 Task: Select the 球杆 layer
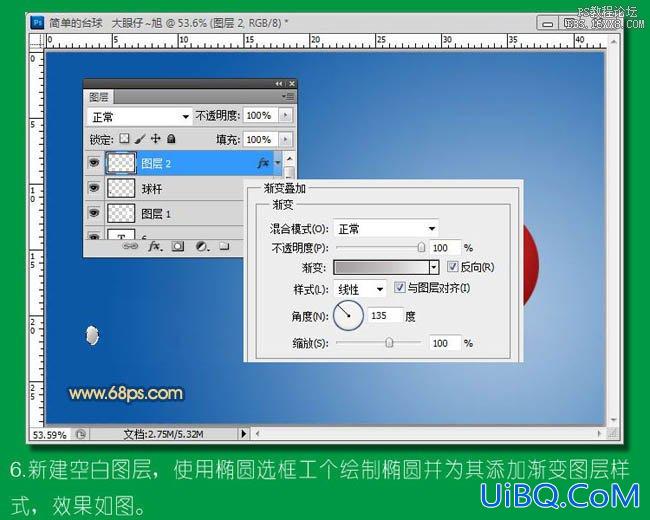(x=152, y=189)
